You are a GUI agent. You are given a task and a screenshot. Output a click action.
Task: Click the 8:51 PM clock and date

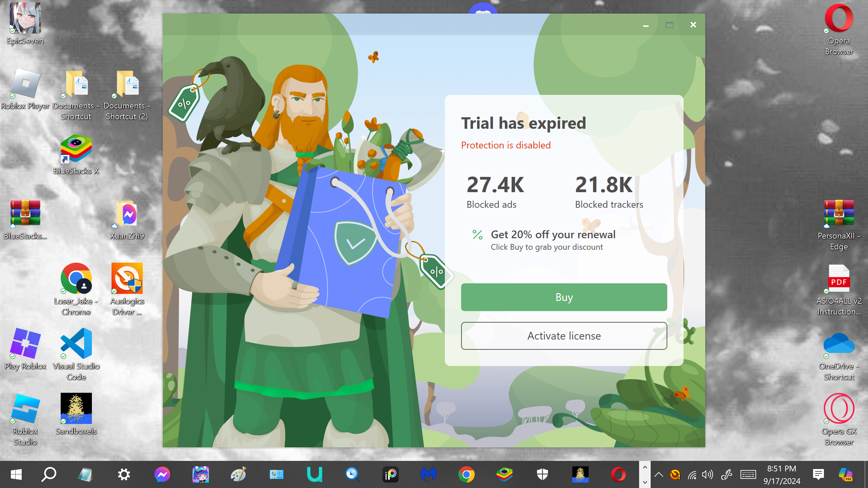tap(782, 474)
